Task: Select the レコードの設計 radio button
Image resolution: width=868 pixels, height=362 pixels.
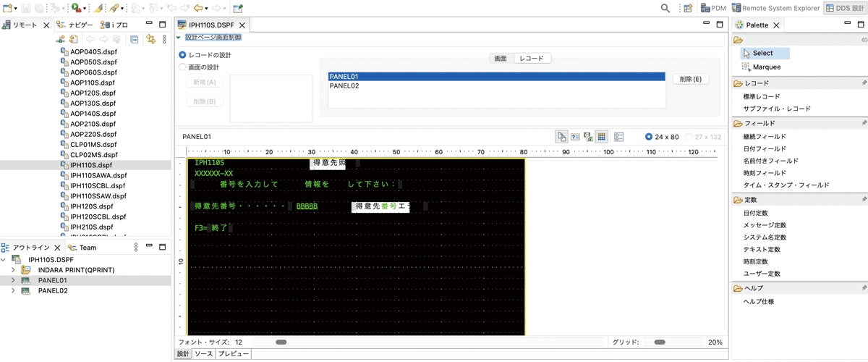Action: 182,55
